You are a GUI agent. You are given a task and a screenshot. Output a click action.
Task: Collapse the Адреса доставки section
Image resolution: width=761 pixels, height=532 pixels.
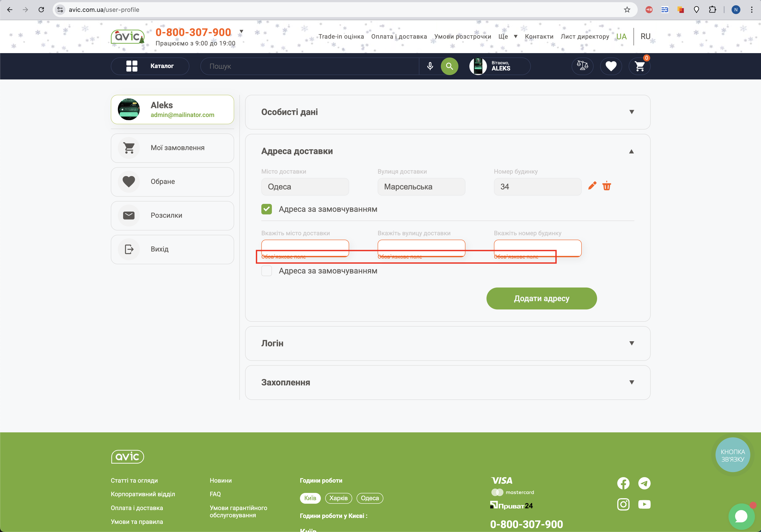click(631, 151)
